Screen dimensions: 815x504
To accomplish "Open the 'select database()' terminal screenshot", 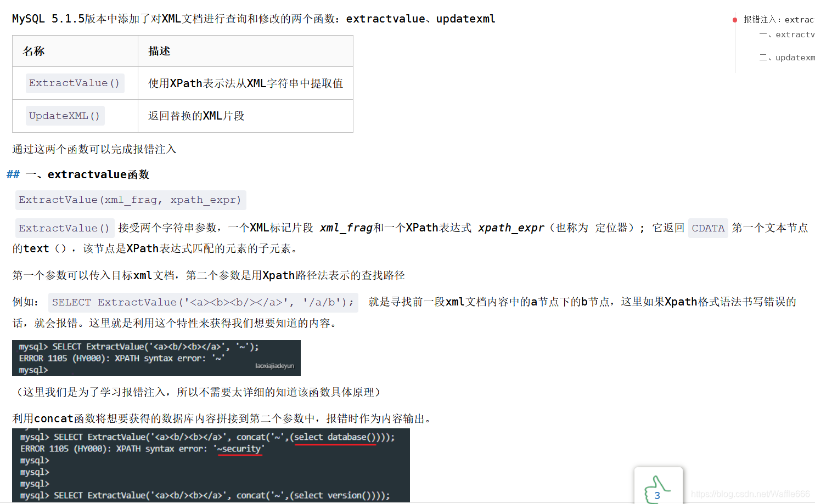I will [211, 466].
